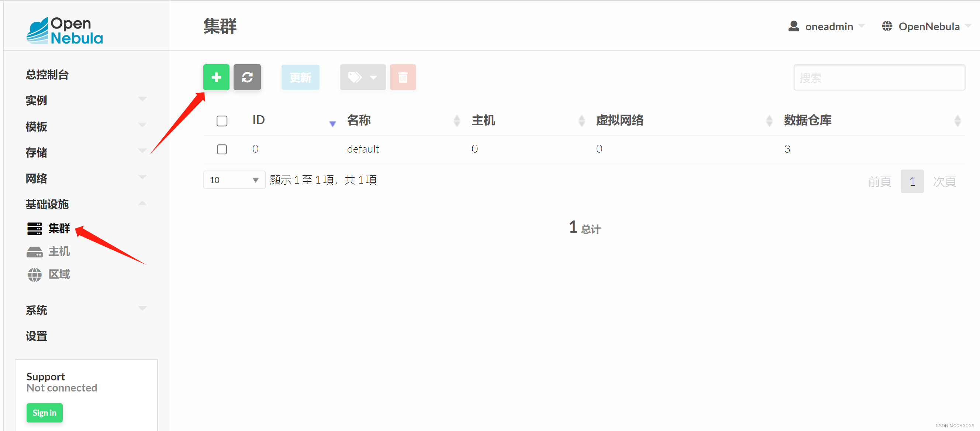Screen dimensions: 980x431
Task: Select the 集群 clusters sidebar item
Action: point(59,229)
